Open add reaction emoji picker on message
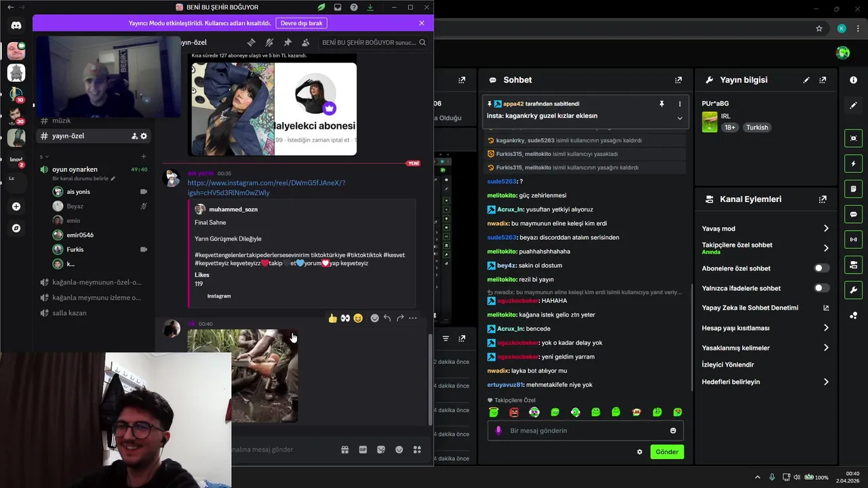The height and width of the screenshot is (488, 868). click(x=374, y=318)
